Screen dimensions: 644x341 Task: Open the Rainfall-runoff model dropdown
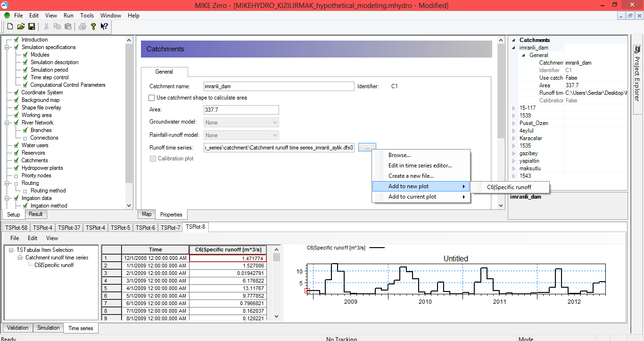[x=241, y=135]
